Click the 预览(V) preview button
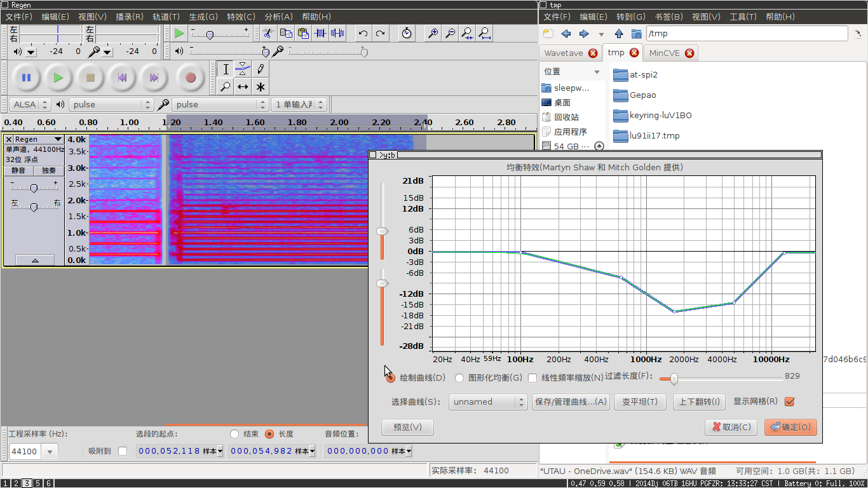 point(407,427)
